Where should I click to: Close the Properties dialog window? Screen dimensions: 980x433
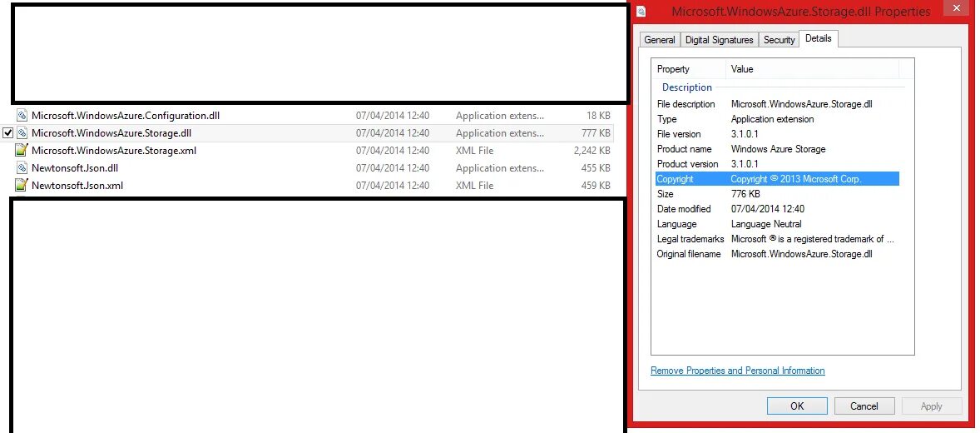[x=954, y=8]
